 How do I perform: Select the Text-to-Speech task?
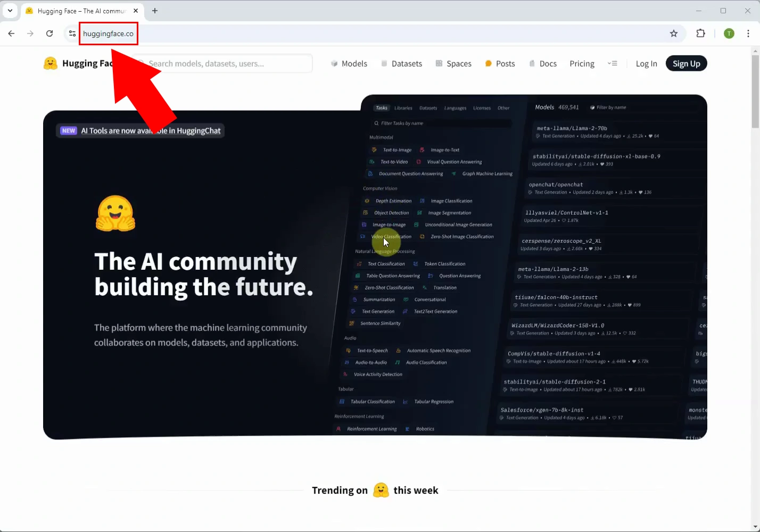click(x=367, y=351)
